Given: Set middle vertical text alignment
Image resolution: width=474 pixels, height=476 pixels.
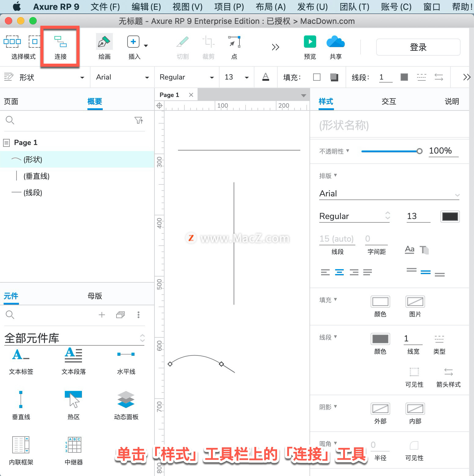Looking at the screenshot, I should pos(426,272).
